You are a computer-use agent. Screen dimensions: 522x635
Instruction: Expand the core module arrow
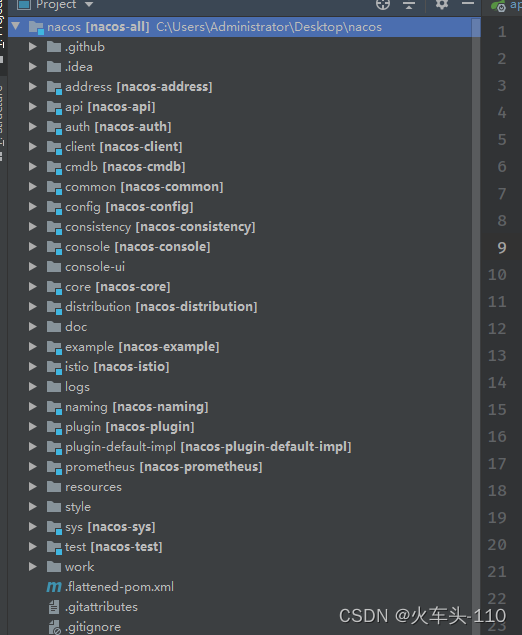[x=33, y=287]
